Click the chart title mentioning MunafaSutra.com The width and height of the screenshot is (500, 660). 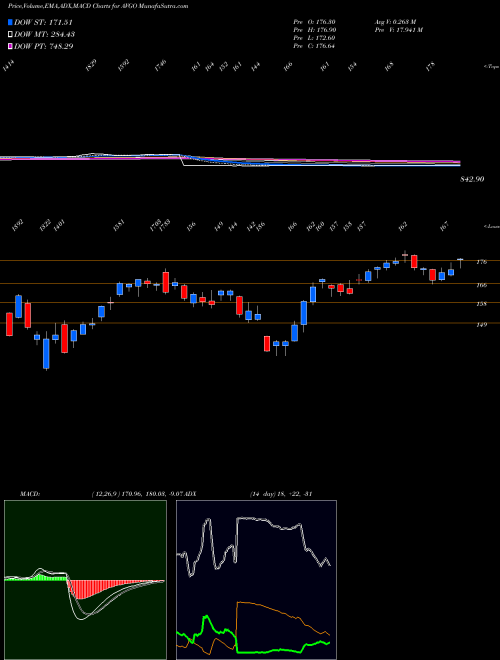click(98, 6)
